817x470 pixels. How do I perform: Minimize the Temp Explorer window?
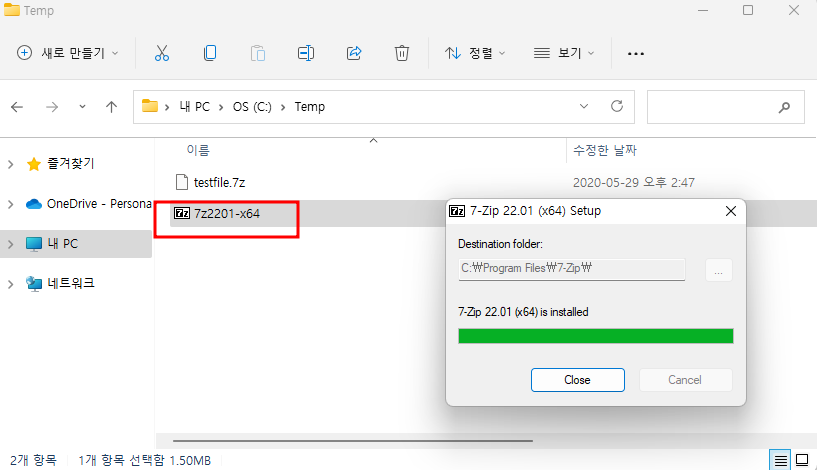pos(703,10)
